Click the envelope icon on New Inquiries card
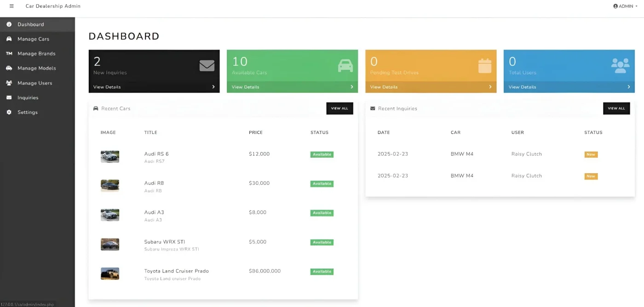The height and width of the screenshot is (307, 644). click(x=207, y=66)
